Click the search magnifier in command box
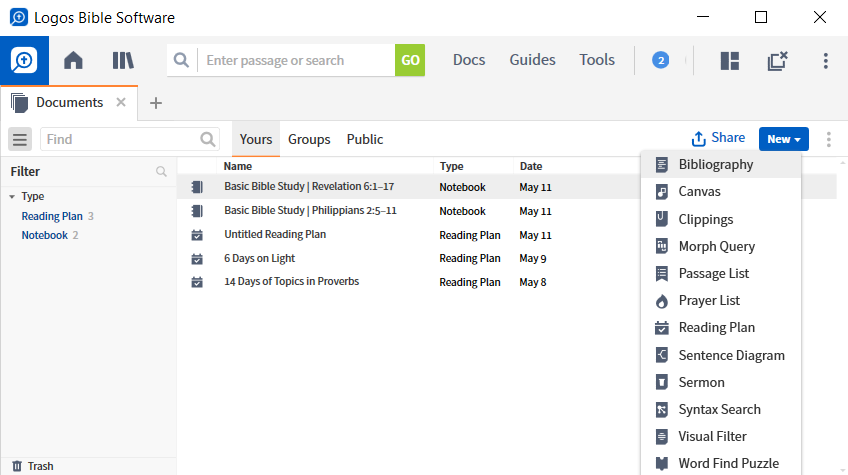The image size is (848, 475). click(x=182, y=60)
